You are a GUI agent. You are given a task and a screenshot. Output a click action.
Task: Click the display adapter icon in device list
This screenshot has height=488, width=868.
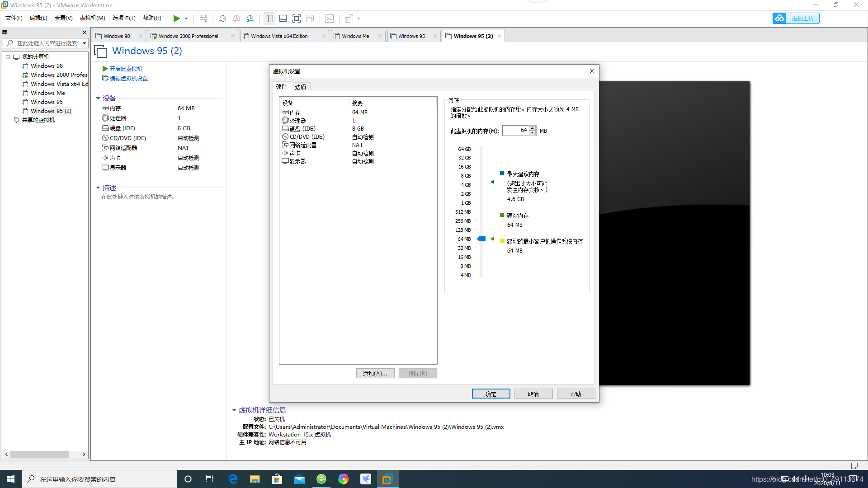click(286, 161)
